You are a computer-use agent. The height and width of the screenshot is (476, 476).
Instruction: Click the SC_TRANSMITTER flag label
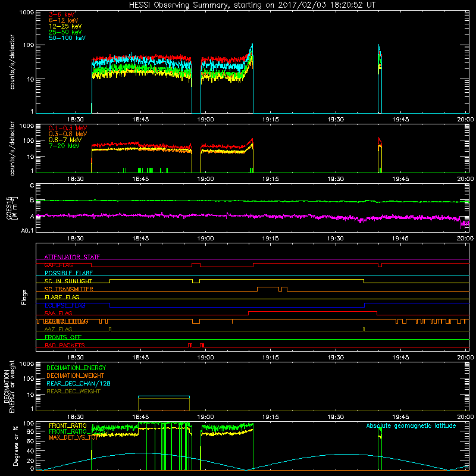click(69, 289)
